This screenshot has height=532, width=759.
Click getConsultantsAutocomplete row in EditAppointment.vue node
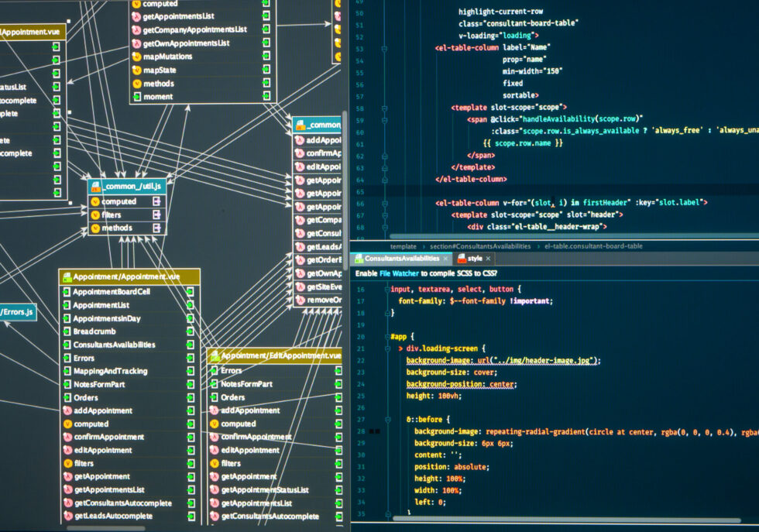275,517
